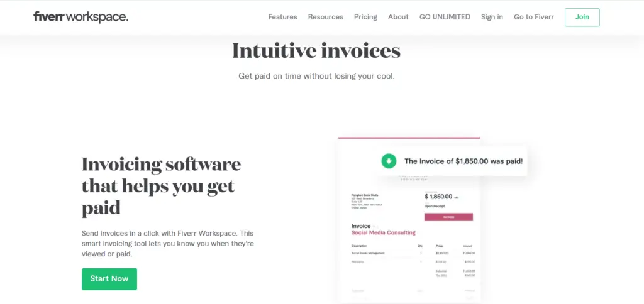The width and height of the screenshot is (644, 304).
Task: Click the 'Send invoices in a click' paragraph
Action: [167, 243]
